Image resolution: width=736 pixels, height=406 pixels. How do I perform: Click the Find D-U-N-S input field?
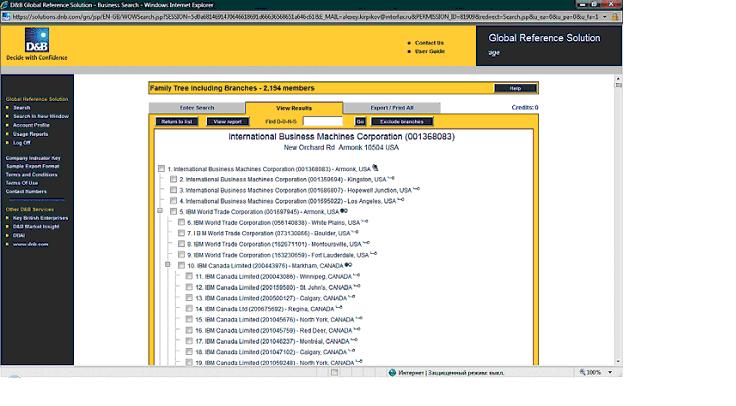pyautogui.click(x=322, y=122)
